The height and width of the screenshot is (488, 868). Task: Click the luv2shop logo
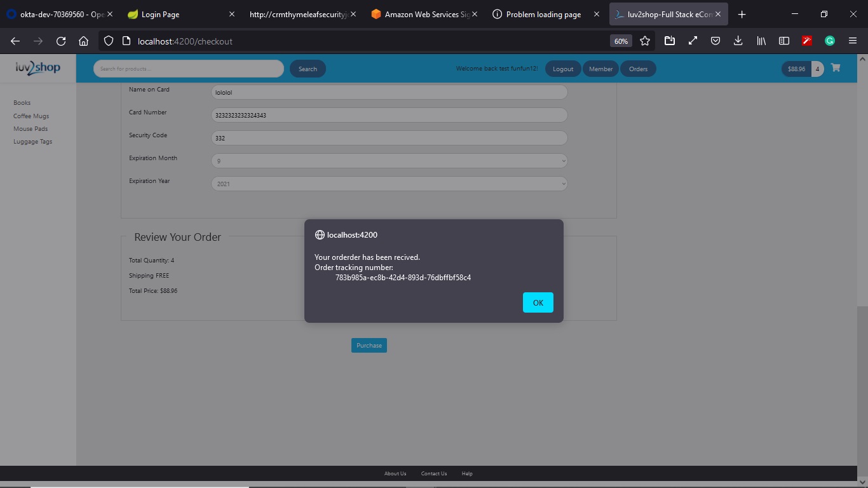click(x=38, y=67)
